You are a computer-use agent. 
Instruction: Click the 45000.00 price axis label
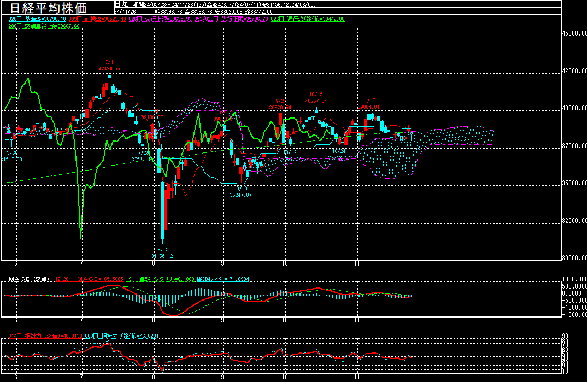click(x=575, y=33)
